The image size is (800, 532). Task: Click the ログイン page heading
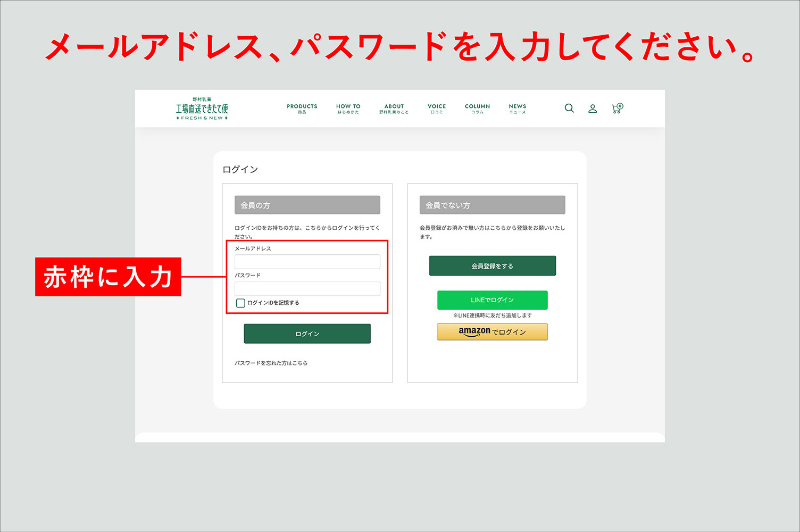click(x=240, y=169)
